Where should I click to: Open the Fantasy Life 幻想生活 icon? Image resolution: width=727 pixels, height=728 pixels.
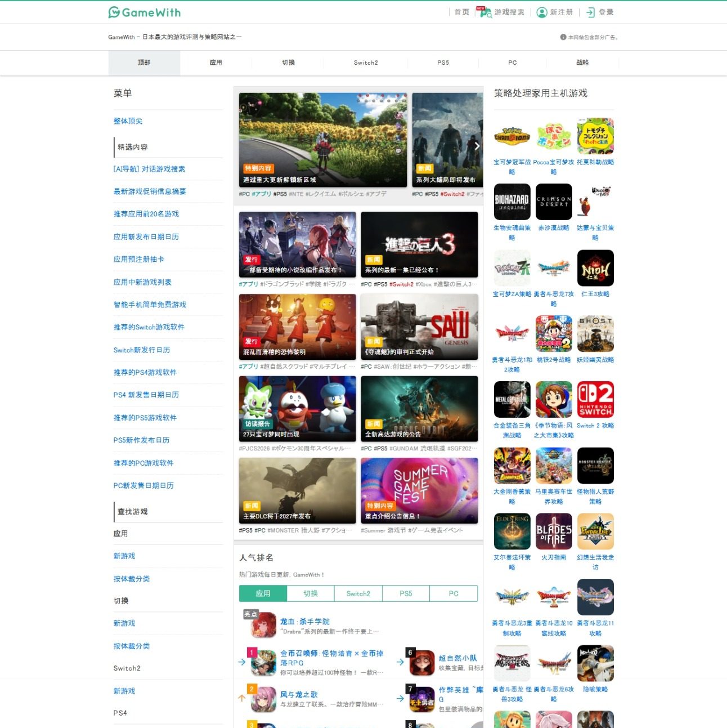[595, 532]
